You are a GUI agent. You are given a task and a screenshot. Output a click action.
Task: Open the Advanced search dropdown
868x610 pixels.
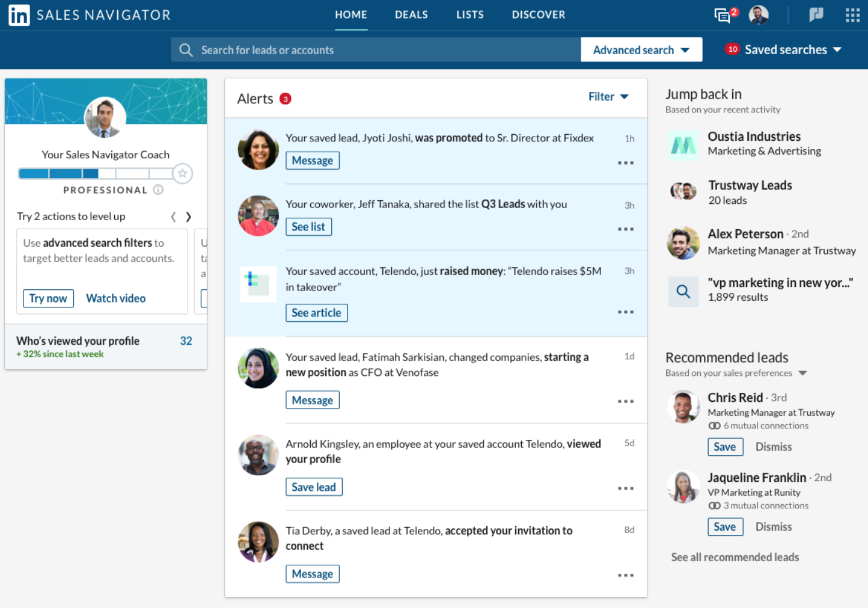click(641, 50)
